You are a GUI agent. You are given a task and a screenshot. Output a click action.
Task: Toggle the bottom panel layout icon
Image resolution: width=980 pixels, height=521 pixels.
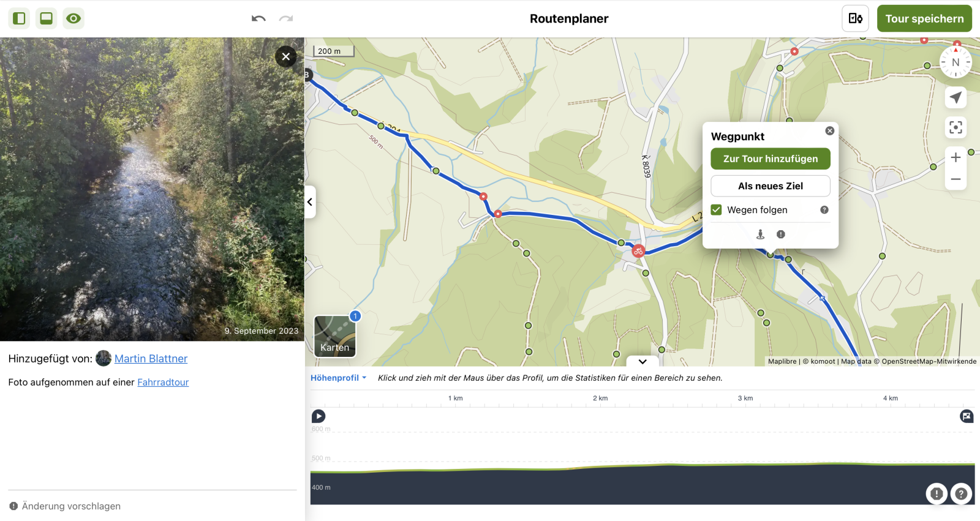(x=46, y=18)
